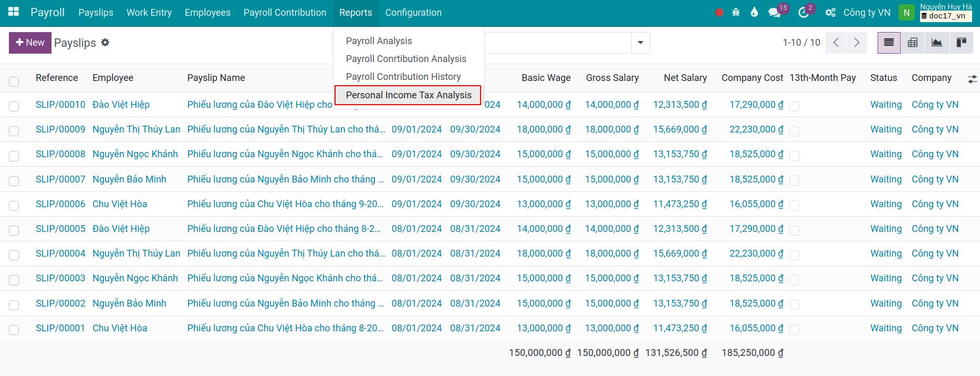
Task: Open the apps grid home menu icon
Action: tap(14, 12)
